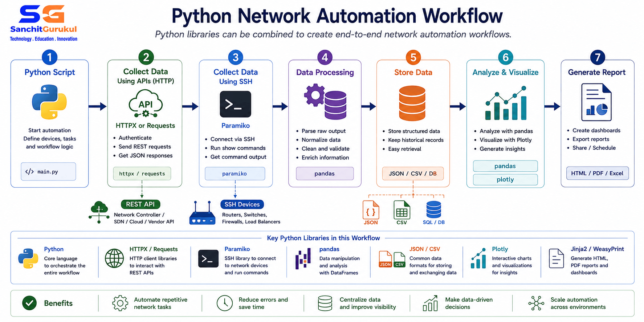Select the growth chart icon beside Make data-driven decisions
This screenshot has height=322, width=644.
point(430,303)
